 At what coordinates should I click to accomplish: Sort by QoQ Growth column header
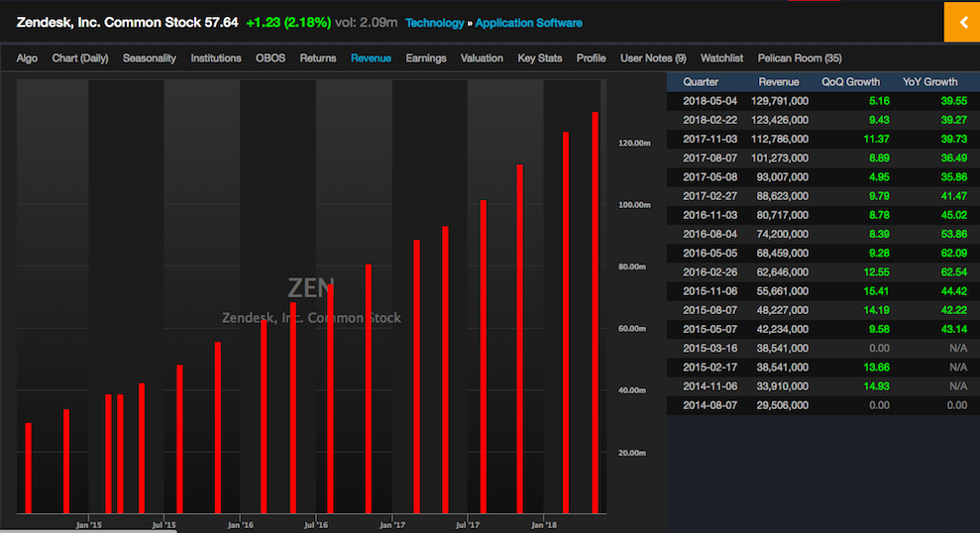pyautogui.click(x=850, y=82)
